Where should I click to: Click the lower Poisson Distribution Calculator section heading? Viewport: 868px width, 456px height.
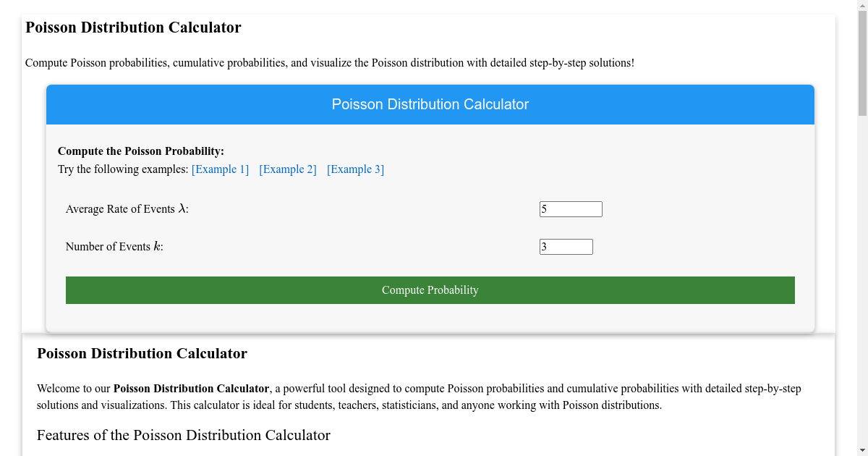[x=142, y=353]
